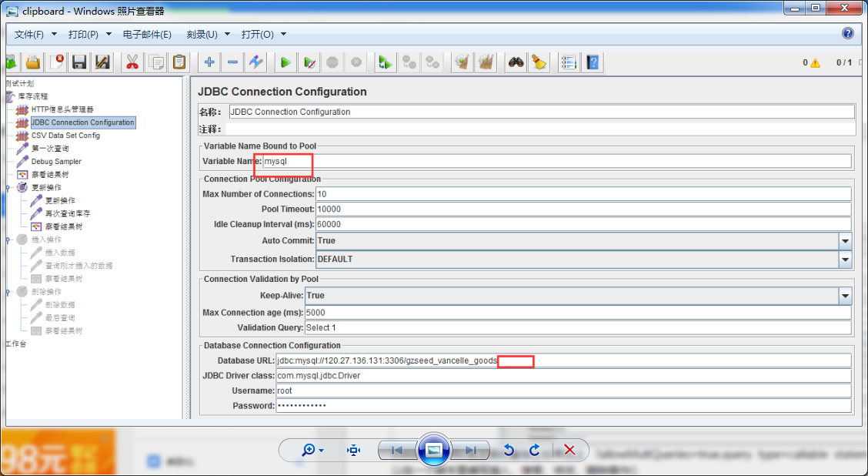Stop all remote engines icon
This screenshot has width=868, height=476.
[409, 62]
